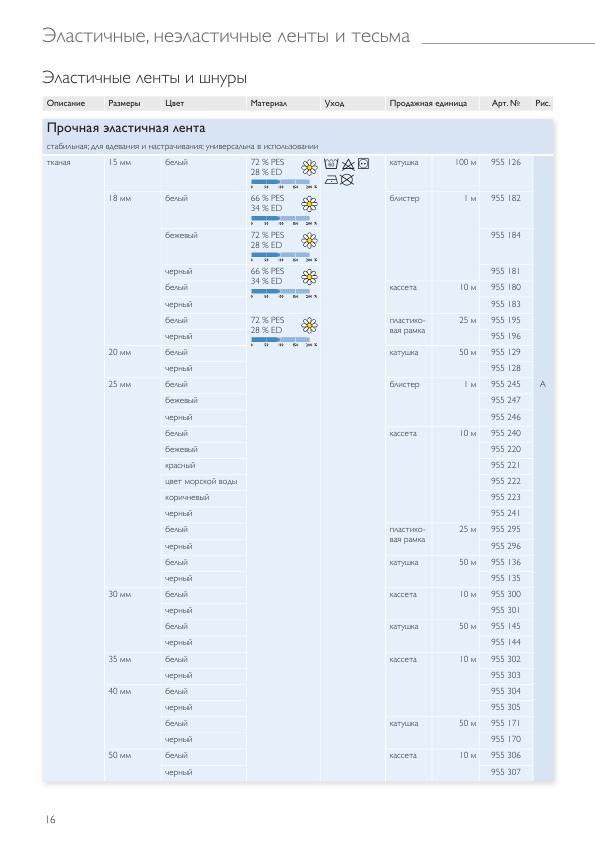Click the iron care symbol
The width and height of the screenshot is (595, 842).
pyautogui.click(x=331, y=180)
